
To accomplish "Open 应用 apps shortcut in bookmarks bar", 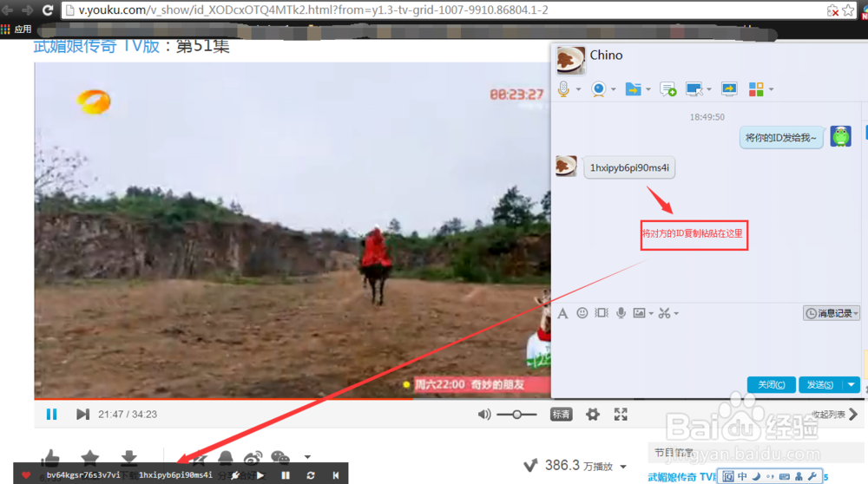I will (x=16, y=29).
